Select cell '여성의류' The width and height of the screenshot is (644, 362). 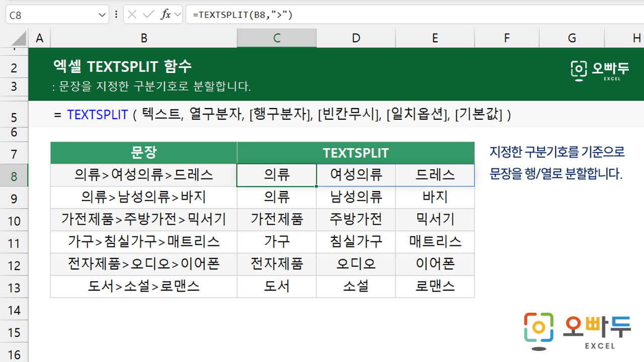[x=356, y=175]
